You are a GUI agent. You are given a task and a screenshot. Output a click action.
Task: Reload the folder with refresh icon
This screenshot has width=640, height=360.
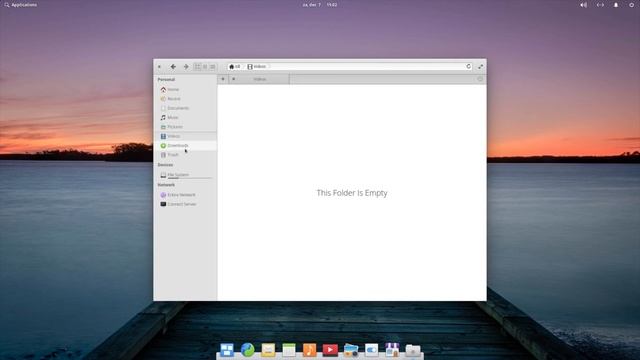point(469,67)
